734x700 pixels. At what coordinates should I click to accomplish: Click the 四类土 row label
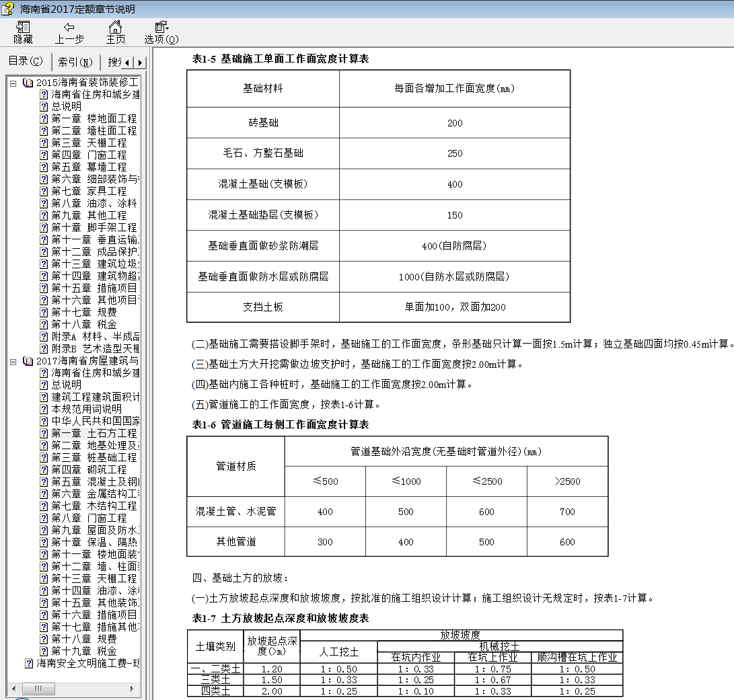click(x=215, y=691)
